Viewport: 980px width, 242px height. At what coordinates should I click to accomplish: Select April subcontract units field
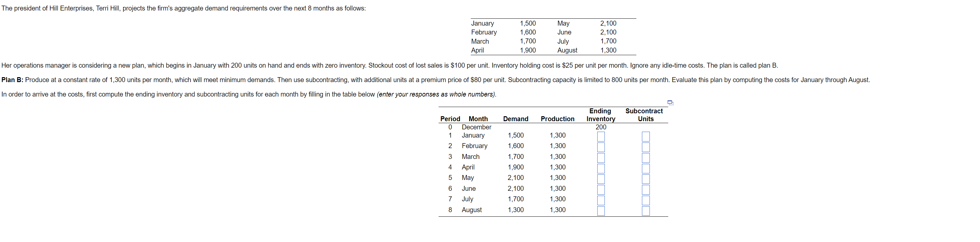(x=646, y=168)
